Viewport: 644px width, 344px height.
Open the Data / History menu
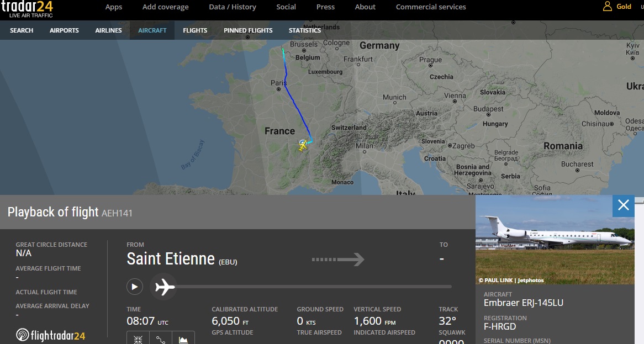[x=233, y=7]
